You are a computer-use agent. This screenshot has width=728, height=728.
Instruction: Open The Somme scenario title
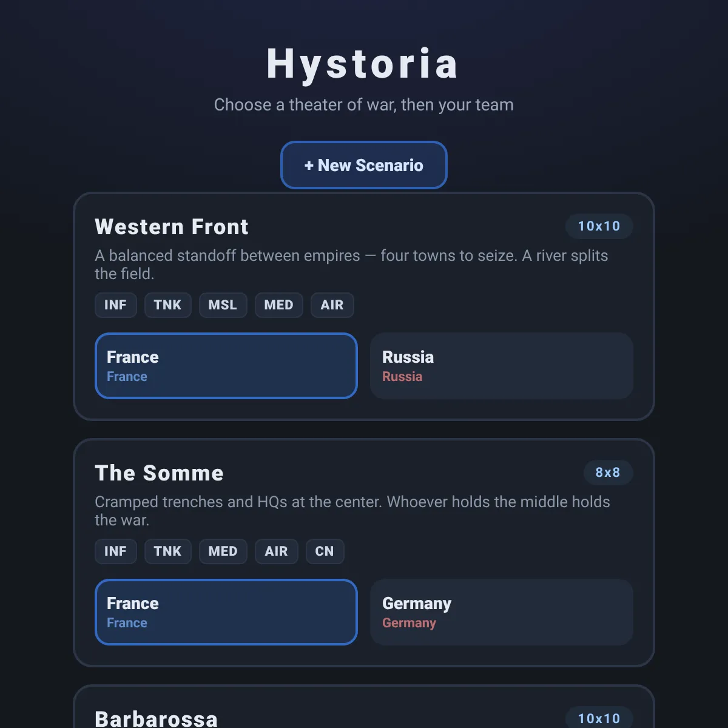pyautogui.click(x=159, y=473)
